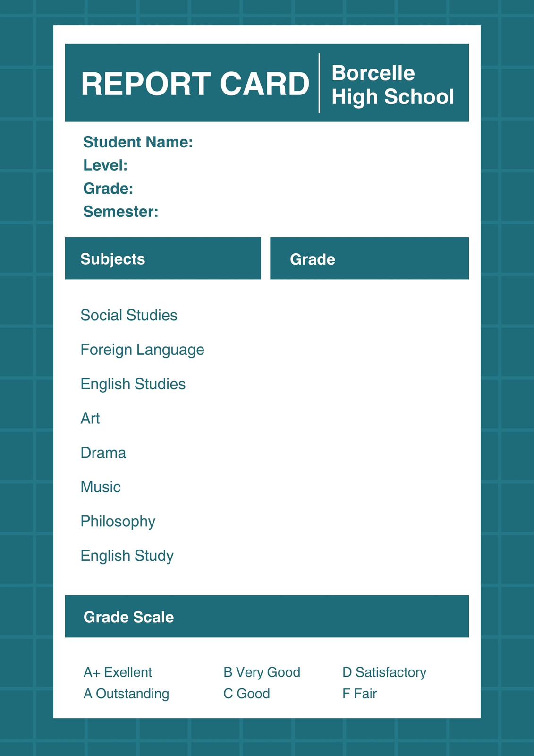534x756 pixels.
Task: Click the Social Studies subject row
Action: tap(129, 315)
